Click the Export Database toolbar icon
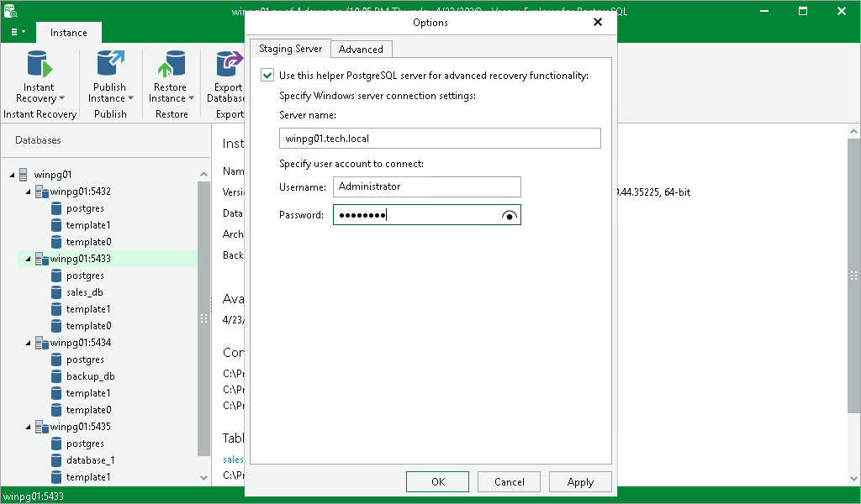Screen dimensions: 861x504 (229, 64)
